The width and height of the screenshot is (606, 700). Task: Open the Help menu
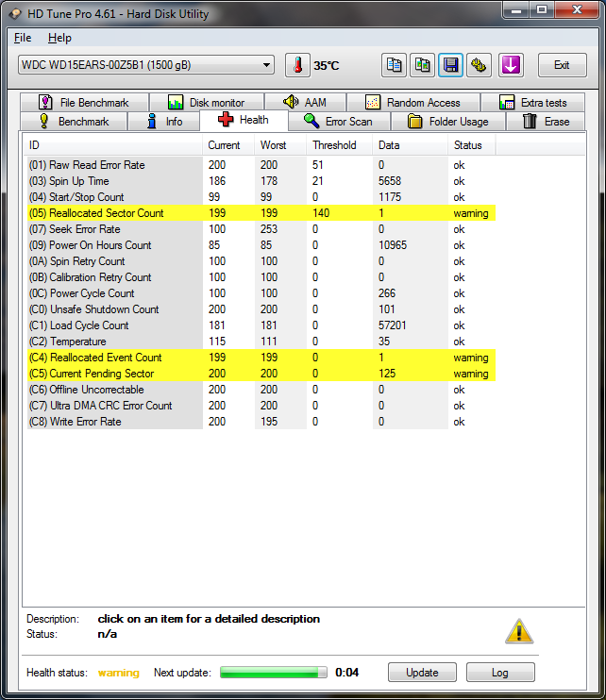pyautogui.click(x=59, y=38)
